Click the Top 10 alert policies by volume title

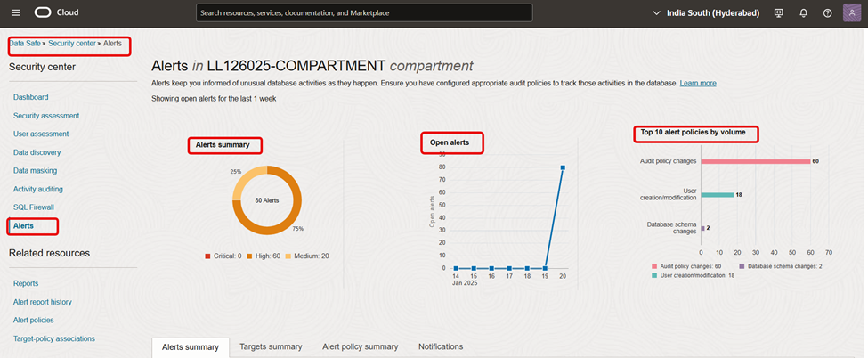(694, 133)
